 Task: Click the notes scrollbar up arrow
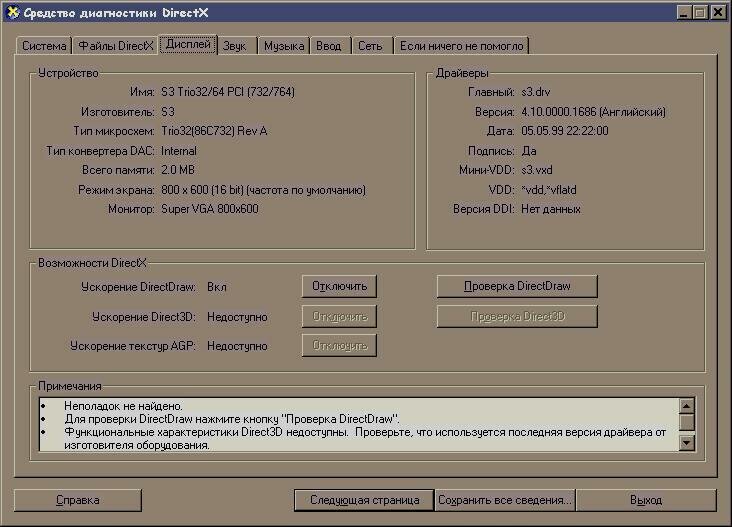point(686,406)
